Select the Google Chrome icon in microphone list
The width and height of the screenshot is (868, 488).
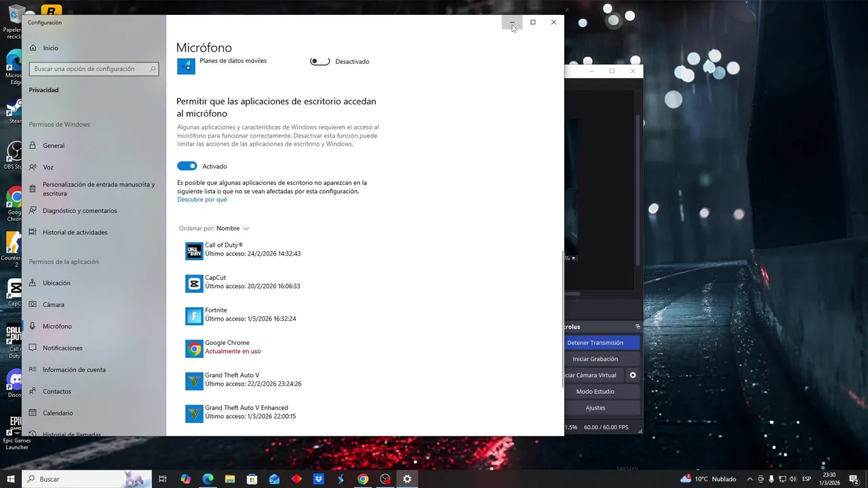coord(195,348)
